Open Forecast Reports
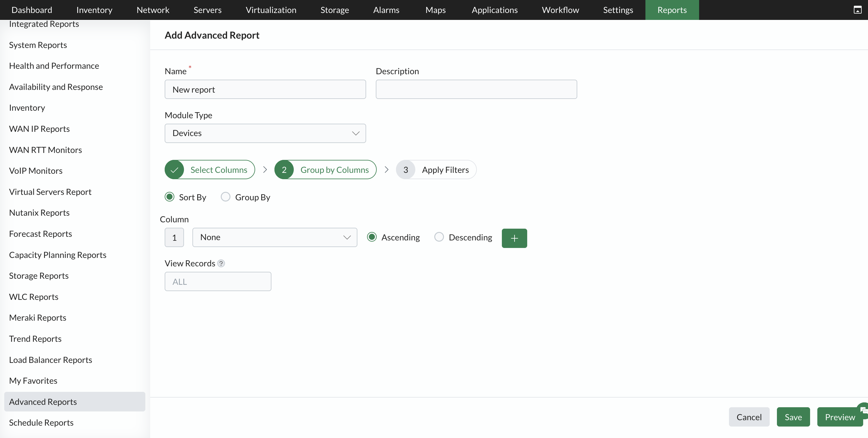 point(40,234)
